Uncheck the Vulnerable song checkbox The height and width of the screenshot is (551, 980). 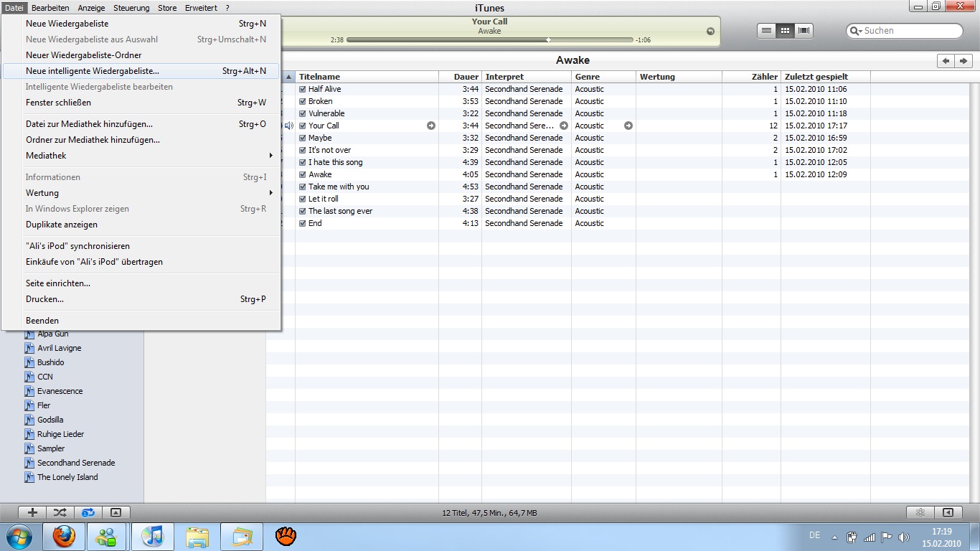pos(302,113)
